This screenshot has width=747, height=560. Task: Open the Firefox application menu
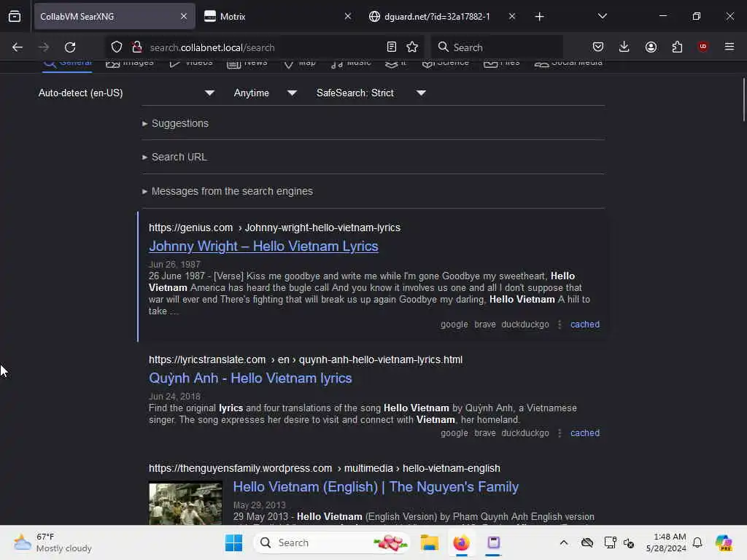[x=729, y=47]
